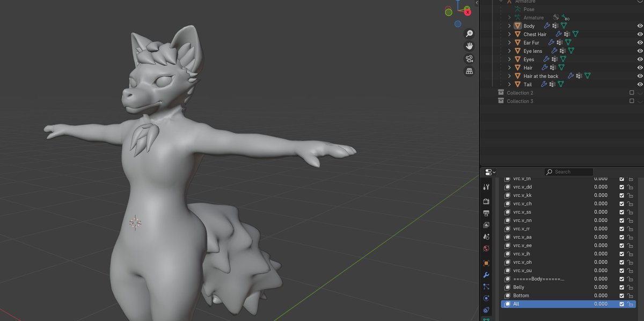Expand the Eyes object entry

point(509,59)
